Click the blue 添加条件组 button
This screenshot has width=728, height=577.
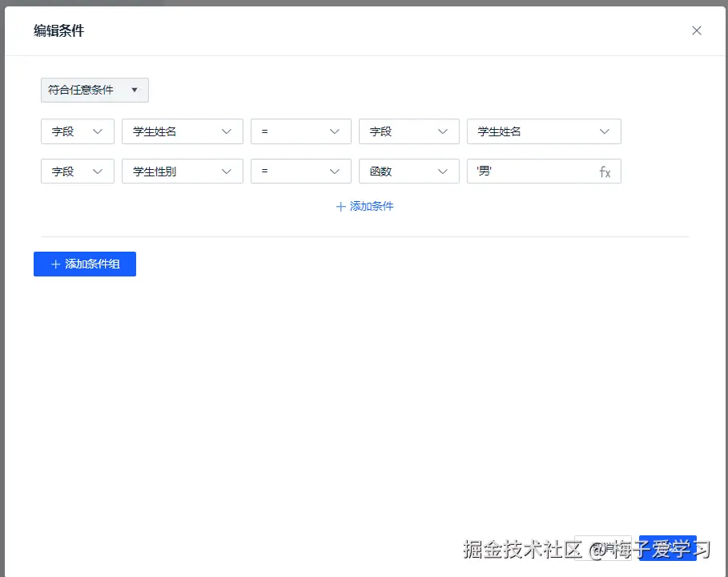[x=85, y=264]
